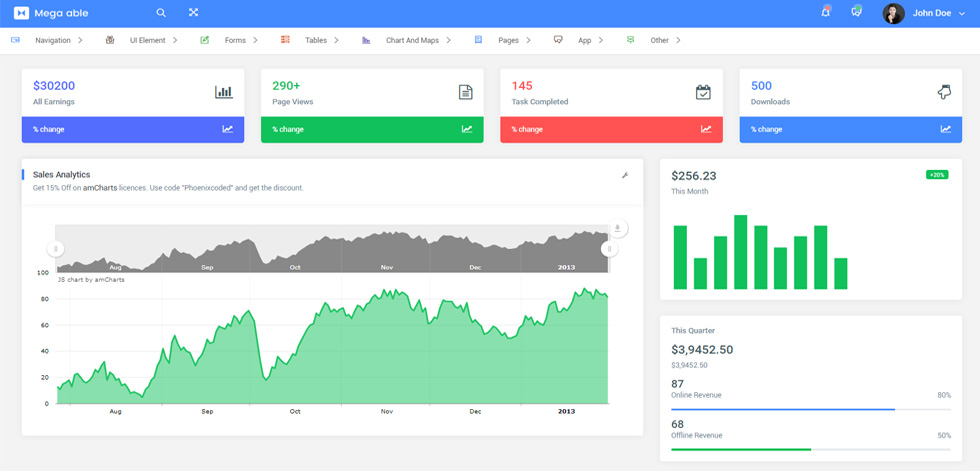
Task: Click the Other menu icon
Action: [630, 40]
